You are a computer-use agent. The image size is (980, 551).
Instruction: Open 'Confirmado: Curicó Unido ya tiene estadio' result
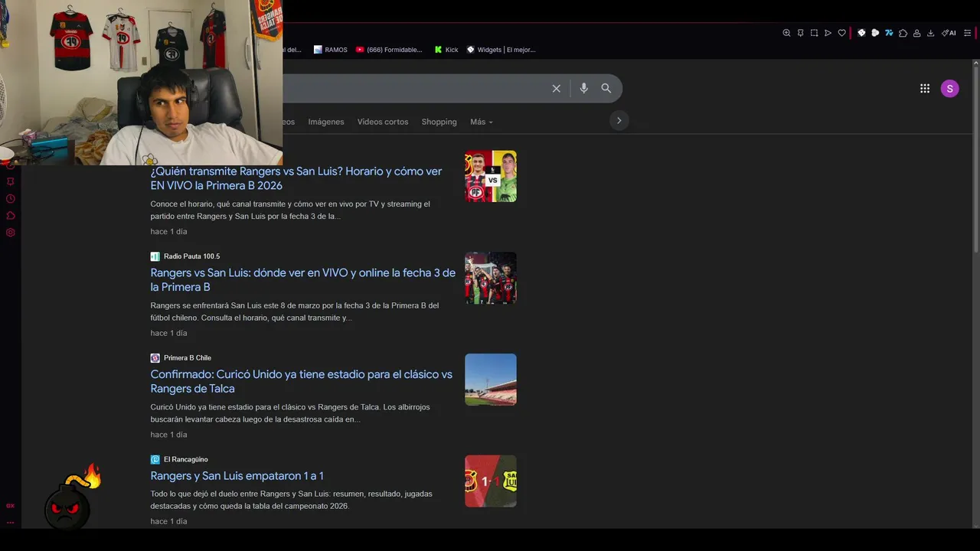[x=301, y=381]
